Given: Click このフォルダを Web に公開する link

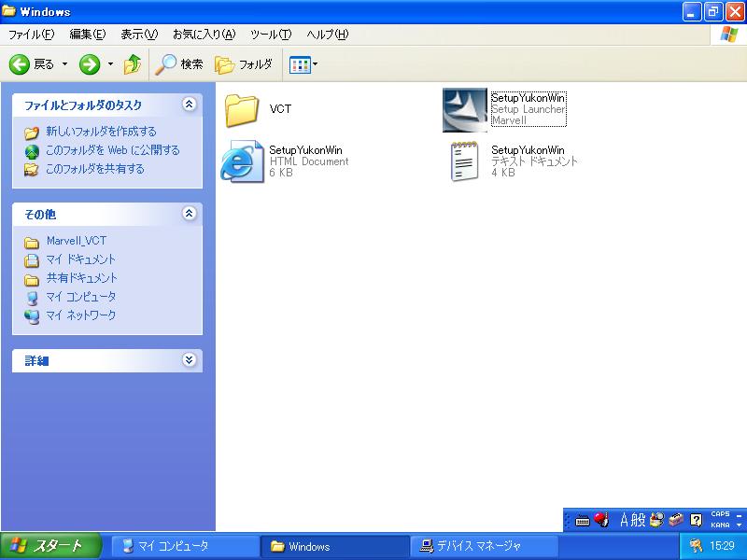Looking at the screenshot, I should (x=112, y=150).
